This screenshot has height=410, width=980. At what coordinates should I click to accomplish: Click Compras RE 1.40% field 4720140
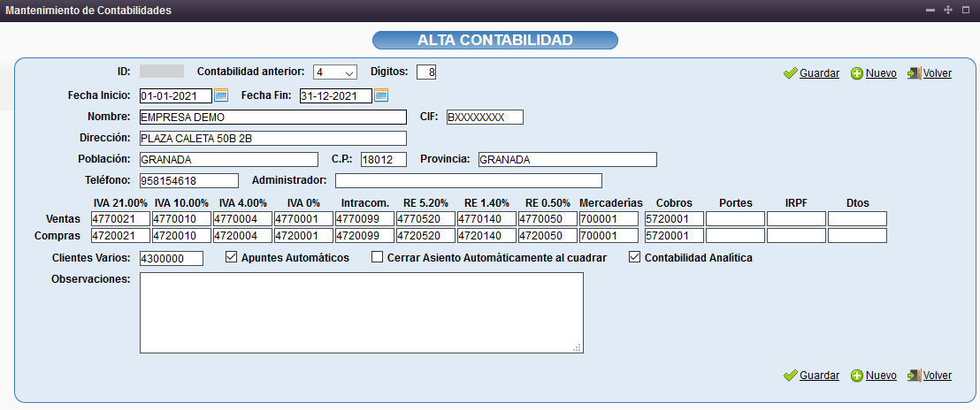(487, 236)
